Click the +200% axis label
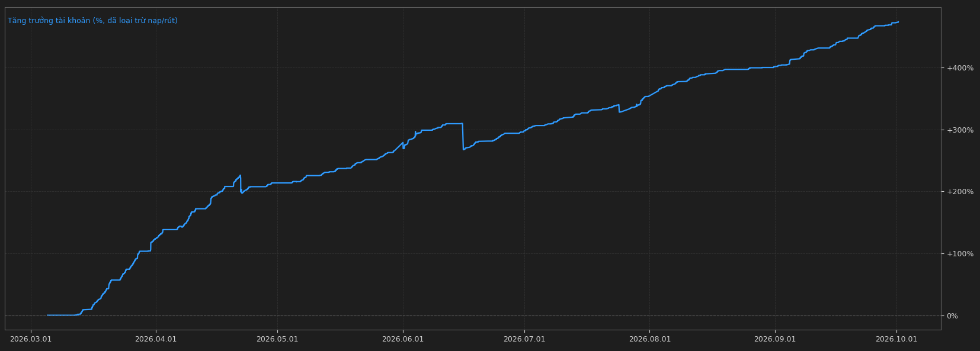The image size is (980, 351). point(960,192)
